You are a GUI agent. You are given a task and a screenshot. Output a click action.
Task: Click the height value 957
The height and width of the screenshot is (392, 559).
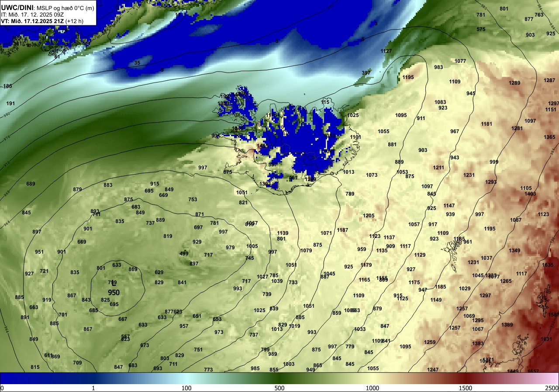pyautogui.click(x=184, y=326)
